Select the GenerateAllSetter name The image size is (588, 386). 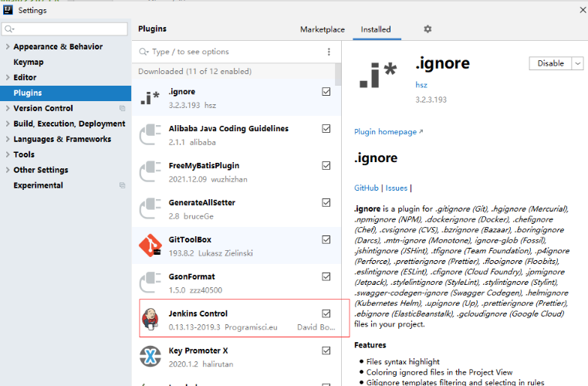(x=201, y=203)
